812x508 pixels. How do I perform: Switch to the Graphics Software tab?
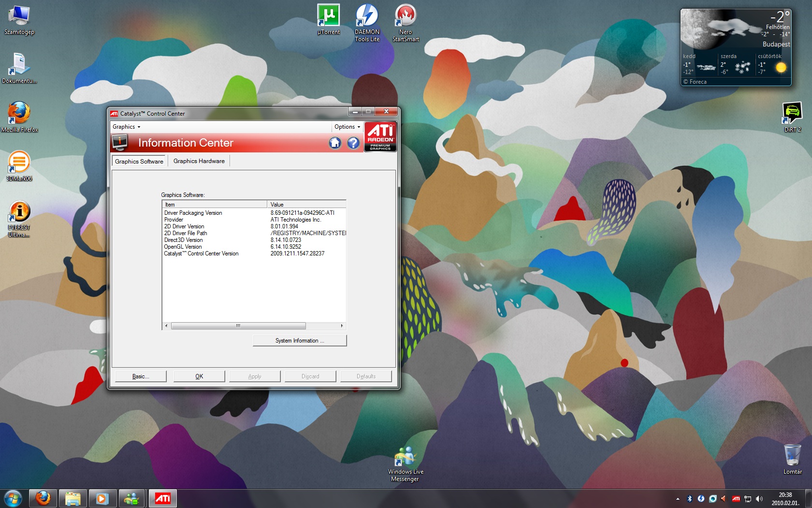tap(139, 161)
